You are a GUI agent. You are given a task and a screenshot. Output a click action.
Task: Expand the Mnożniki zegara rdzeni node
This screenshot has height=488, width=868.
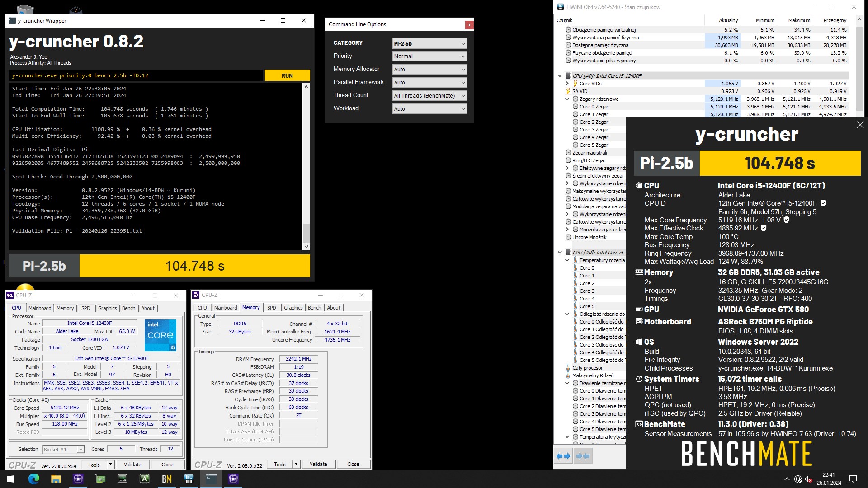point(567,230)
